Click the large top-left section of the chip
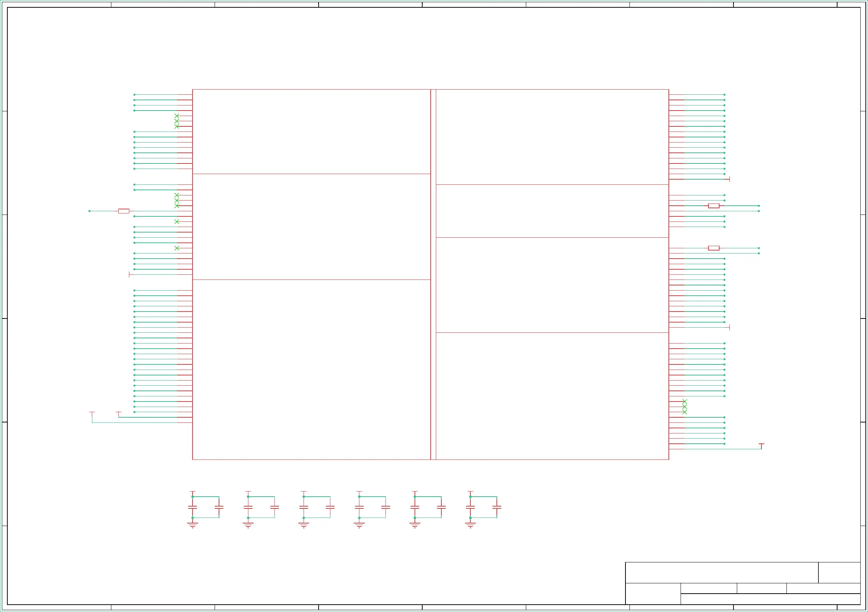868x612 pixels. point(311,132)
